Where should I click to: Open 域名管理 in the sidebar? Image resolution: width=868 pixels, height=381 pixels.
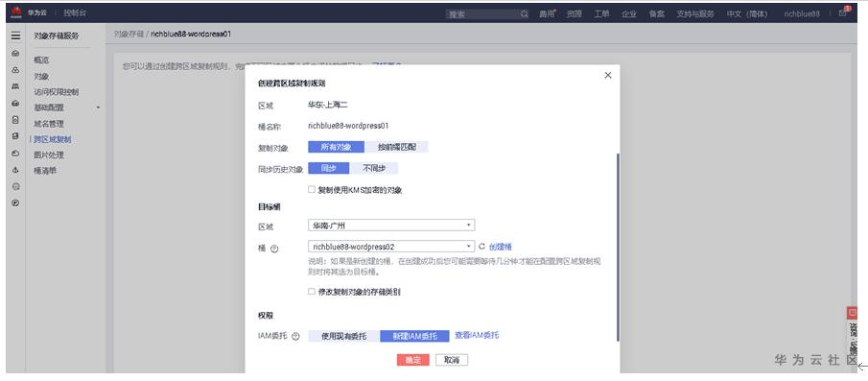coord(49,124)
